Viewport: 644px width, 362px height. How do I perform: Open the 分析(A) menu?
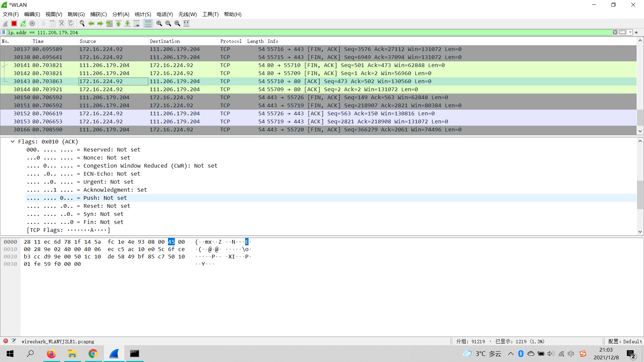click(120, 14)
